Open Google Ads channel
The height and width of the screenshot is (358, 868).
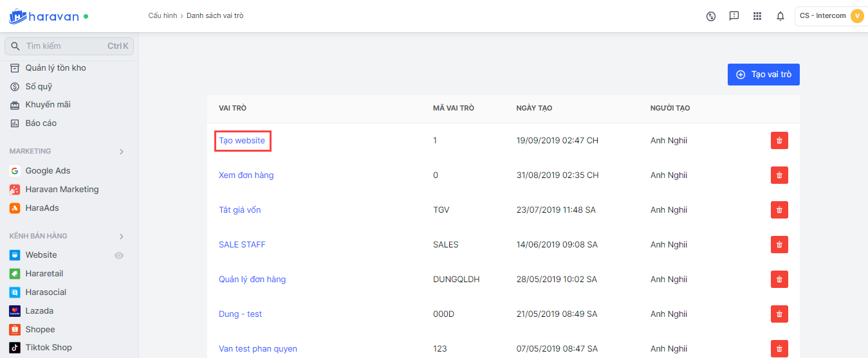coord(48,171)
